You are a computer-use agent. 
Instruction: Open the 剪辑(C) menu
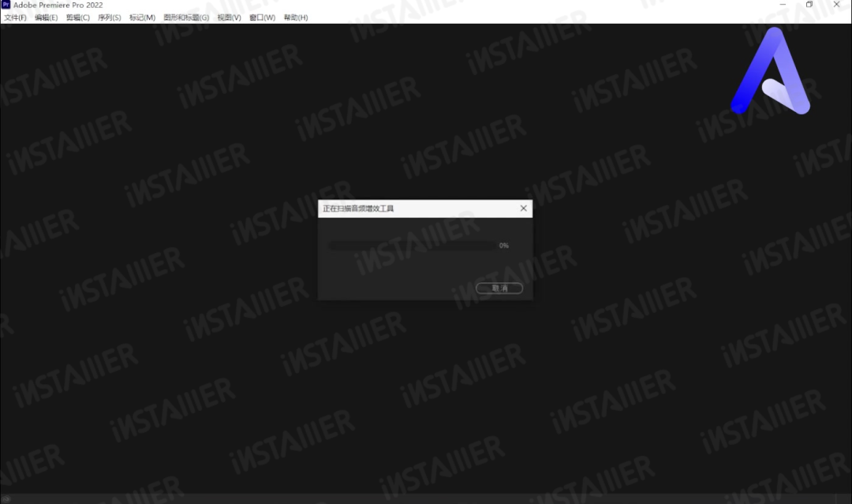77,17
